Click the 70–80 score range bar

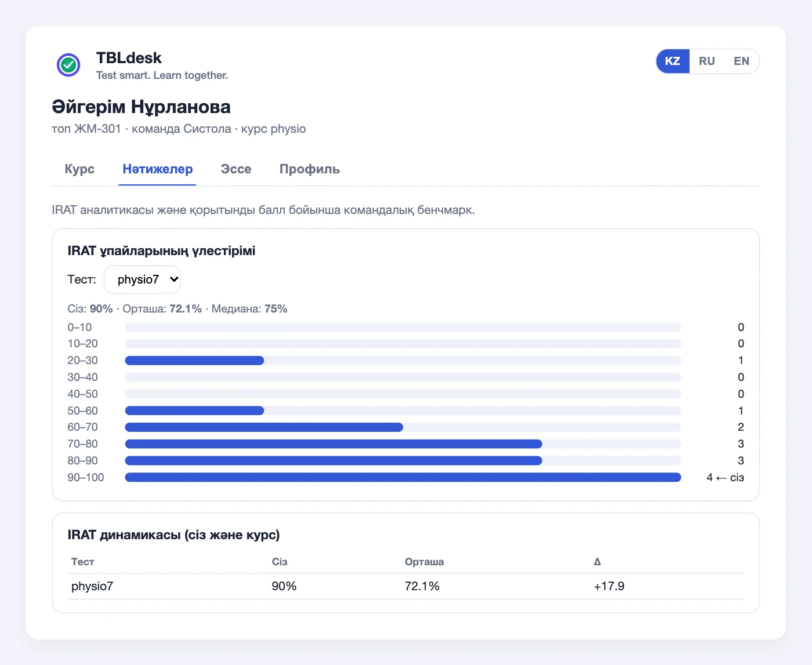click(403, 444)
